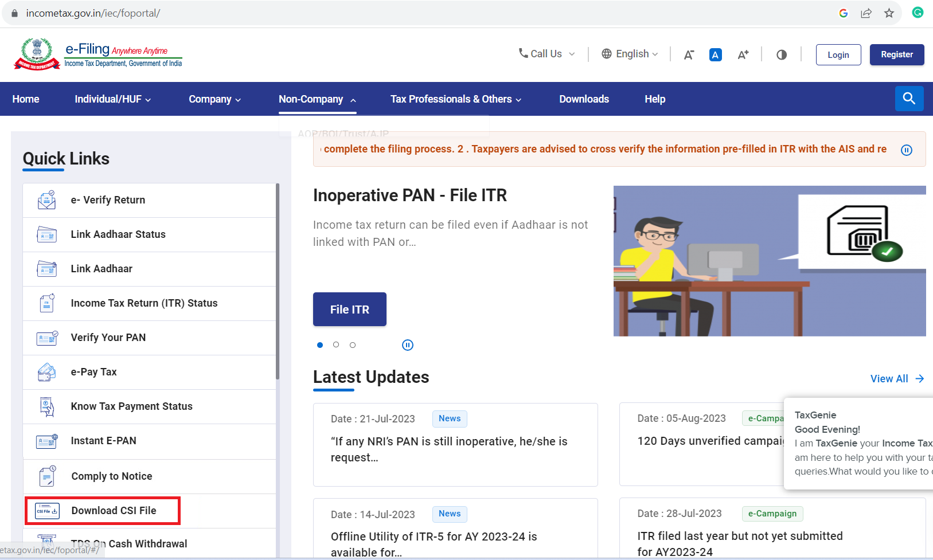933x560 pixels.
Task: Click the e-Filing portal logo
Action: pyautogui.click(x=97, y=54)
